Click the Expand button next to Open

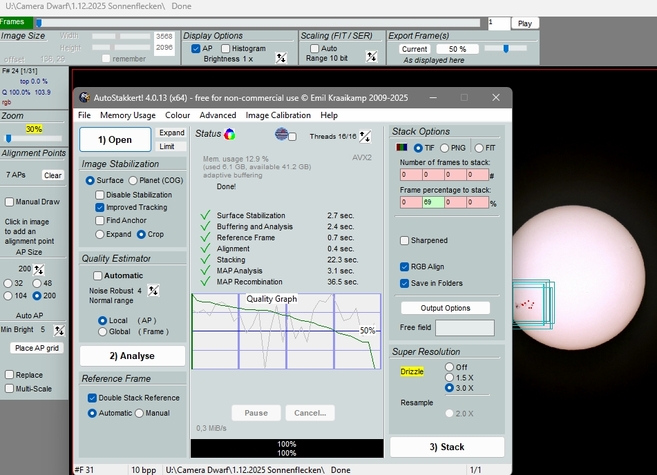pos(172,133)
